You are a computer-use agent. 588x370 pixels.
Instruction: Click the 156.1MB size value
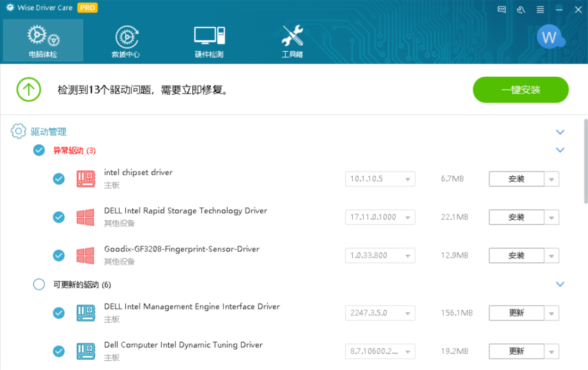(x=457, y=313)
